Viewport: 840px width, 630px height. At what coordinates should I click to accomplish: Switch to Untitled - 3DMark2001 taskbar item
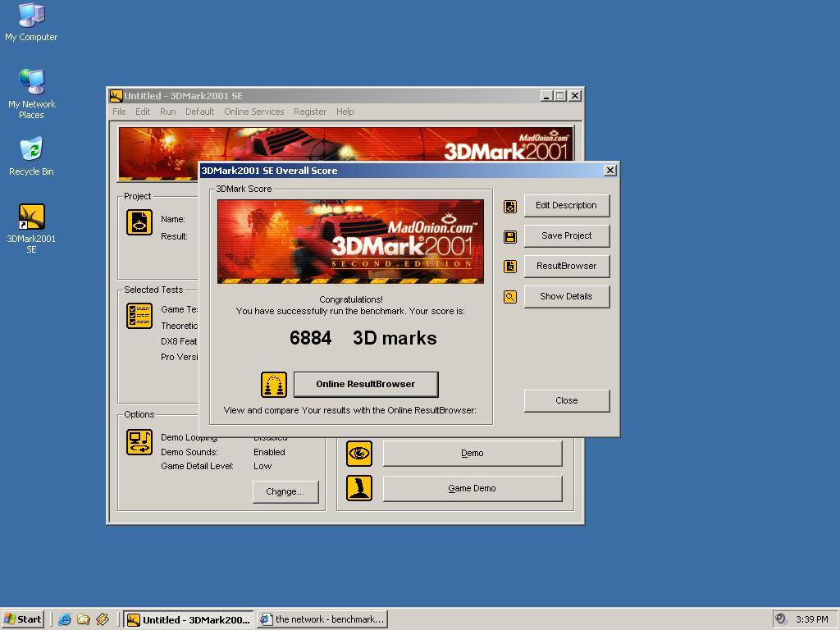(x=189, y=620)
